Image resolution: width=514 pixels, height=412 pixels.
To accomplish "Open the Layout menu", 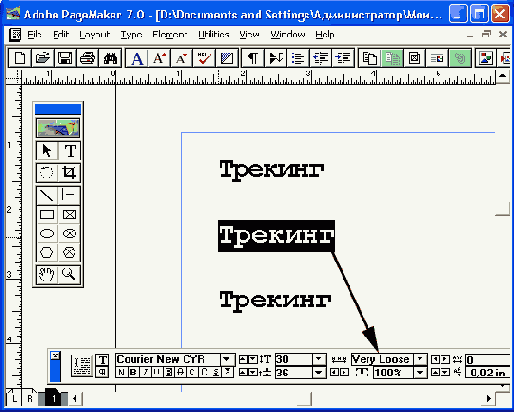I will point(95,34).
